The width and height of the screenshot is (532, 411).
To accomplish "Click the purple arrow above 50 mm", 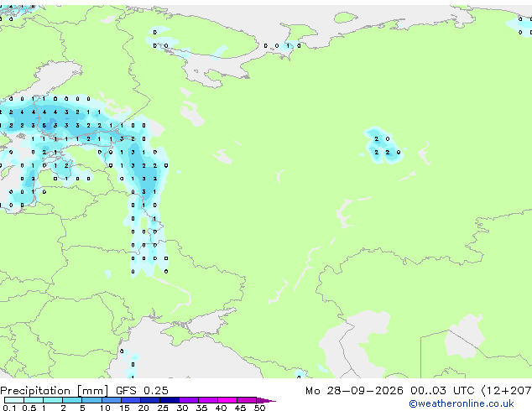I will [266, 400].
